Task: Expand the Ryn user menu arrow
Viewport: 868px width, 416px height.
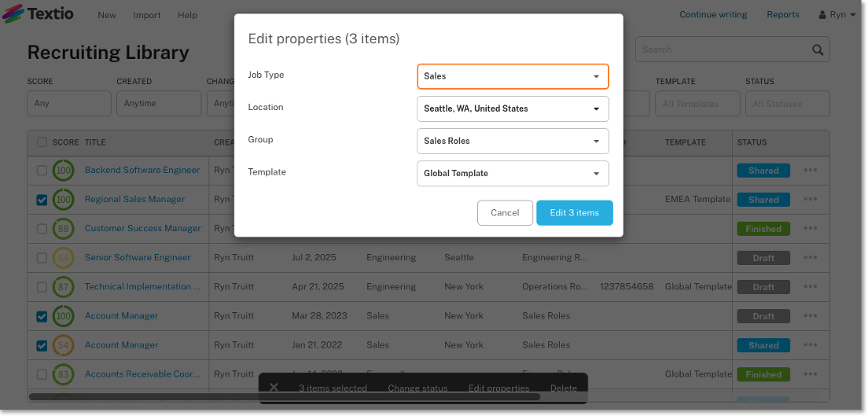Action: (853, 15)
